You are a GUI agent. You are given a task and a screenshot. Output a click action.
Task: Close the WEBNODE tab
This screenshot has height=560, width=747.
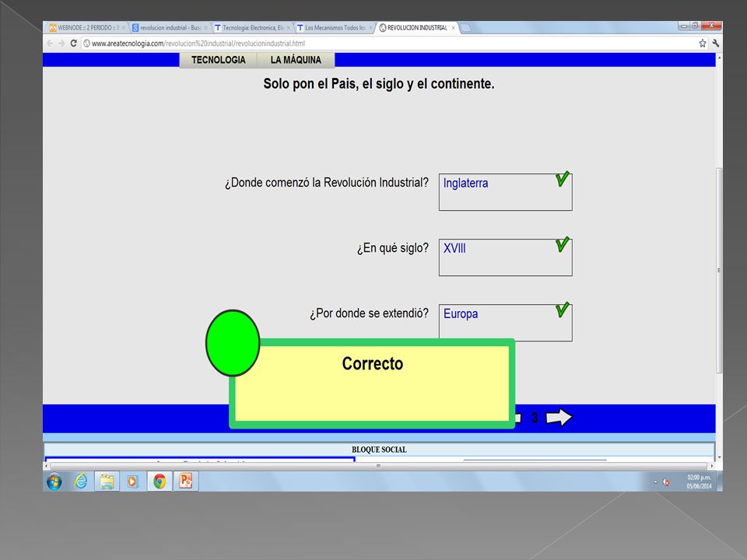pyautogui.click(x=124, y=28)
